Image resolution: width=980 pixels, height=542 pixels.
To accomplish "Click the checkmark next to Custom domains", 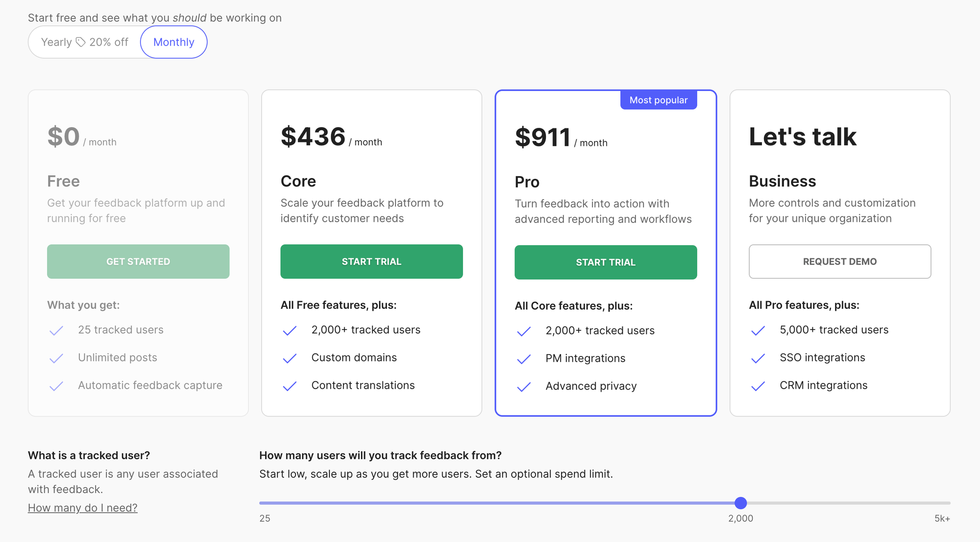I will coord(290,358).
